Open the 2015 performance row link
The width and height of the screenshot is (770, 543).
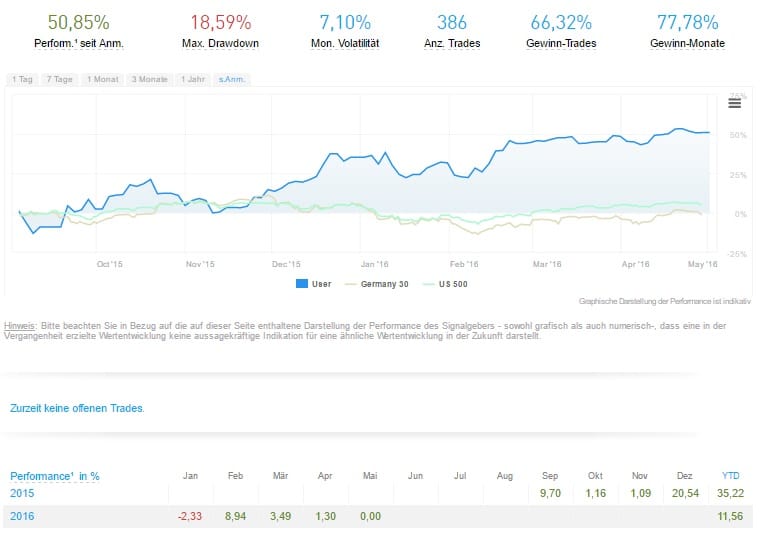[x=22, y=493]
